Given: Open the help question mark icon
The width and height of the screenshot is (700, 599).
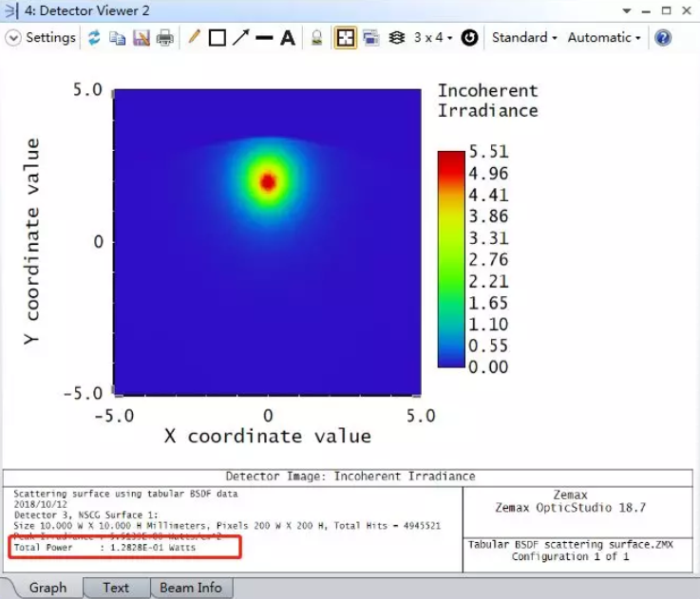Looking at the screenshot, I should pos(663,38).
